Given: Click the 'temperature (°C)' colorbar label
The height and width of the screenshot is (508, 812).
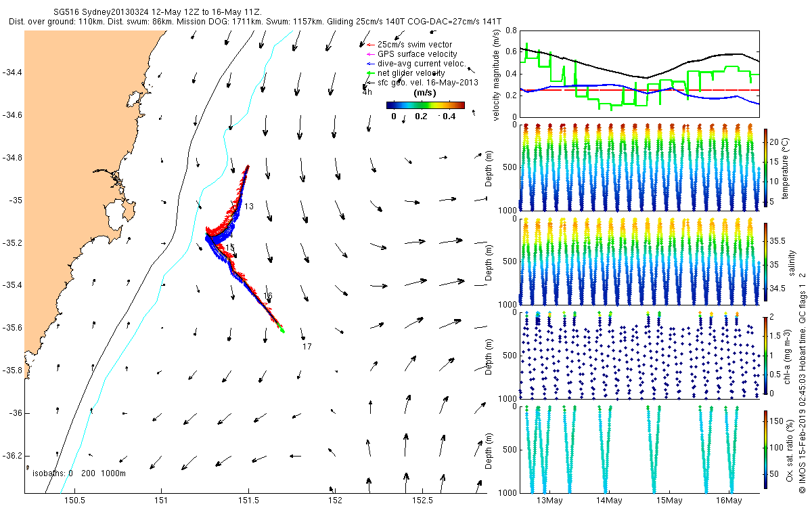Looking at the screenshot, I should 785,169.
